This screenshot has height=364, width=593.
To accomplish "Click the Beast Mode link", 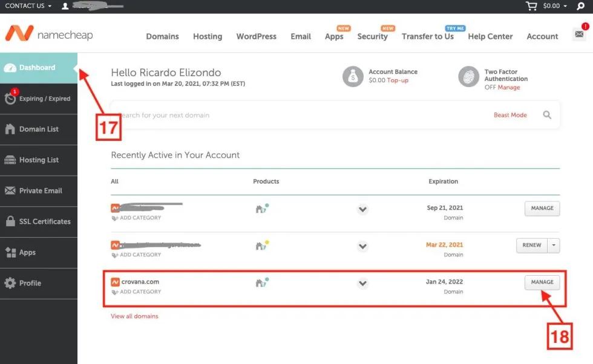I will [x=510, y=115].
